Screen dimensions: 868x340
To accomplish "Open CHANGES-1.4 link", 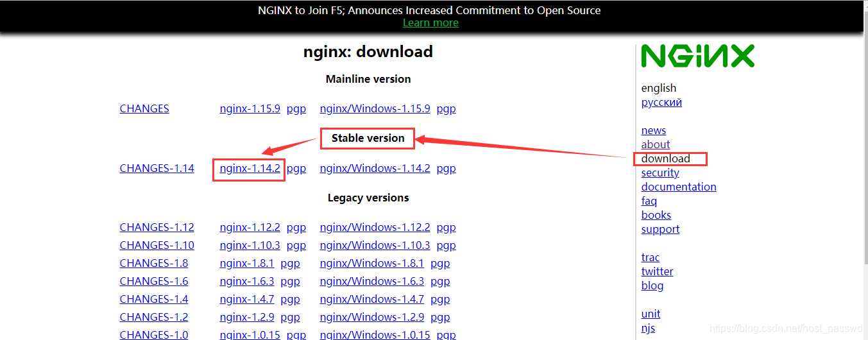I will click(154, 299).
